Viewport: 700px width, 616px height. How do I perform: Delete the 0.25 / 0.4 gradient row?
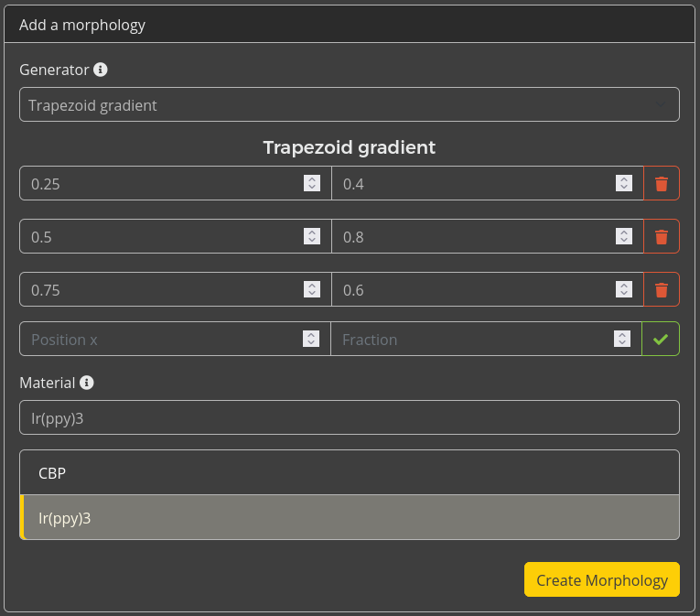click(661, 184)
